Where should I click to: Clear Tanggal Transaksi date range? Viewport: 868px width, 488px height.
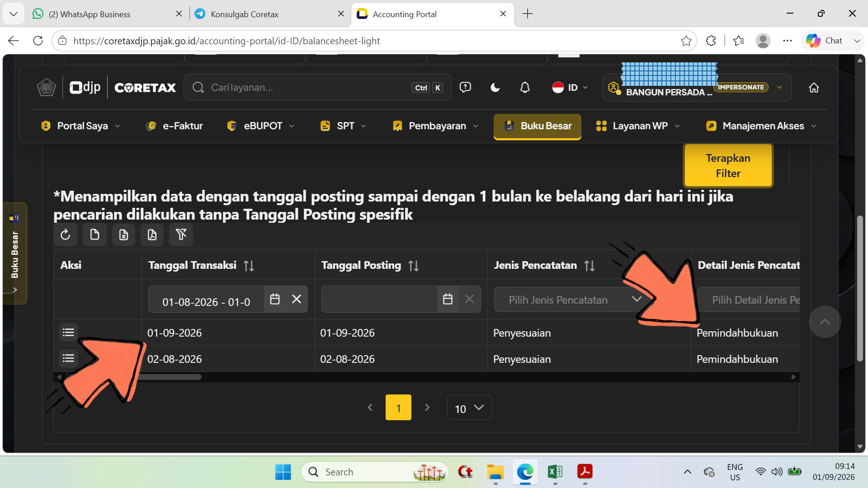[x=297, y=299]
